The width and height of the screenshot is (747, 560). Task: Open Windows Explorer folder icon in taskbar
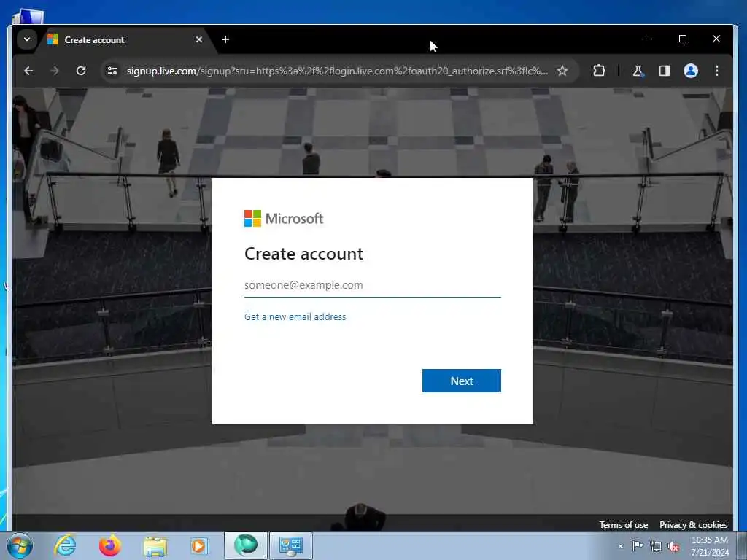[155, 545]
